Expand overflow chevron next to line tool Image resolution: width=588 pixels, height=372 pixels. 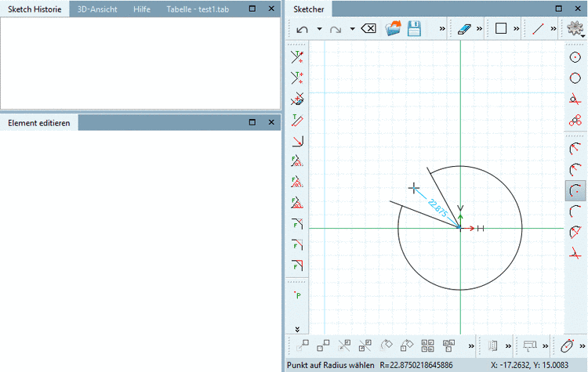[x=554, y=28]
